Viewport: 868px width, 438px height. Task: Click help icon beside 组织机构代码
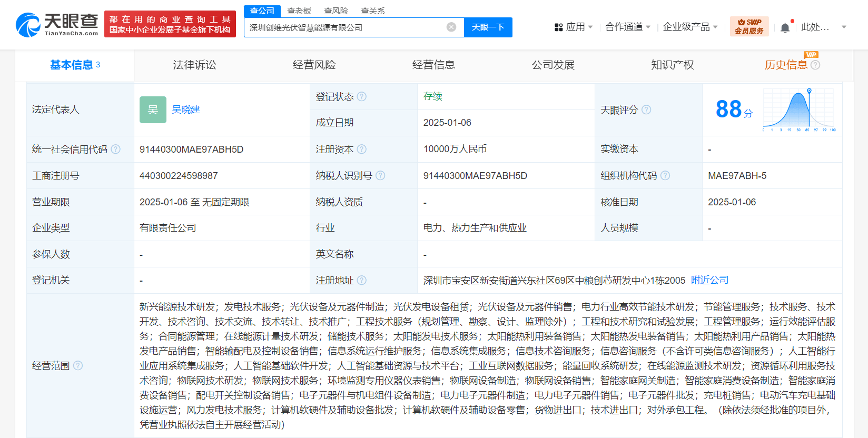click(665, 176)
